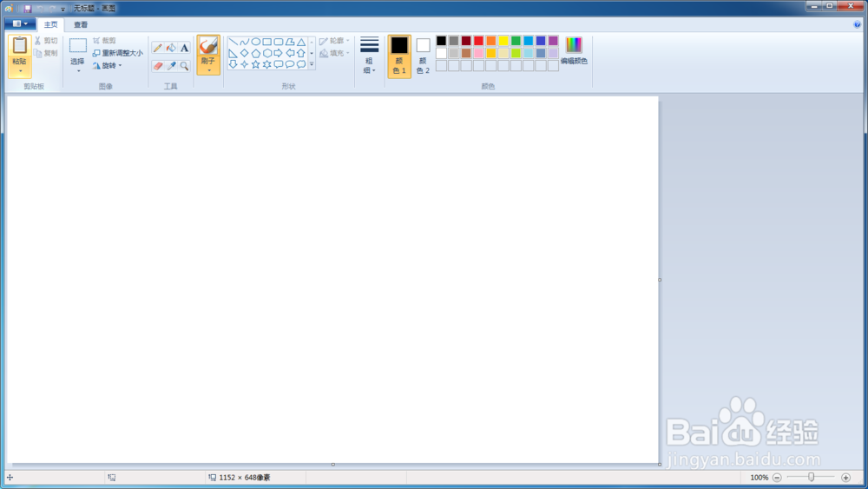The height and width of the screenshot is (489, 868).
Task: Choose the Line shape
Action: [x=233, y=42]
